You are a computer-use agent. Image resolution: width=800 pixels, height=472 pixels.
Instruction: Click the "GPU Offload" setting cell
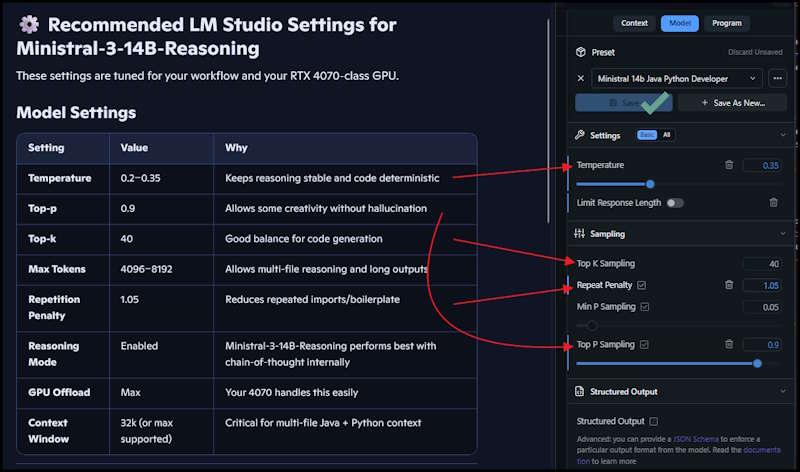63,392
